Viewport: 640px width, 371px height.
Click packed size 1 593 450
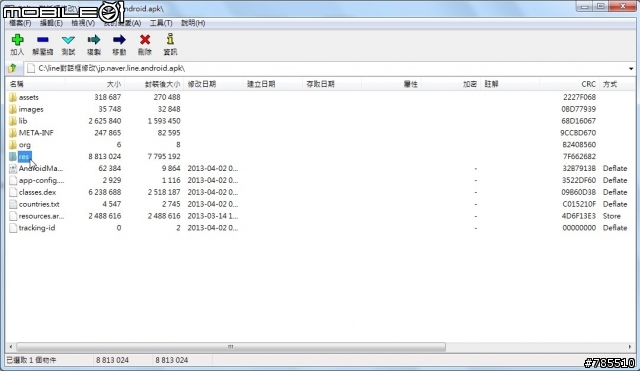[164, 121]
